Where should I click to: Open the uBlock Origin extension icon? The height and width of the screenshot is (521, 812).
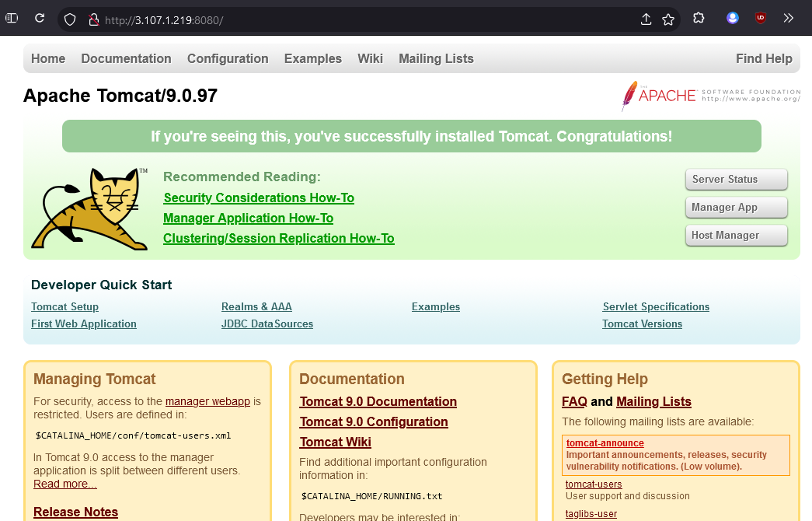[x=760, y=18]
